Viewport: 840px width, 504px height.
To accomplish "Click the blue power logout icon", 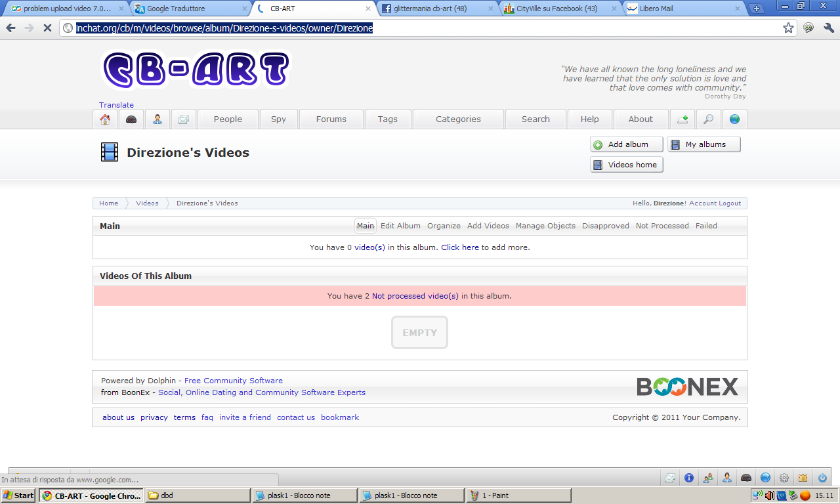I will (822, 478).
